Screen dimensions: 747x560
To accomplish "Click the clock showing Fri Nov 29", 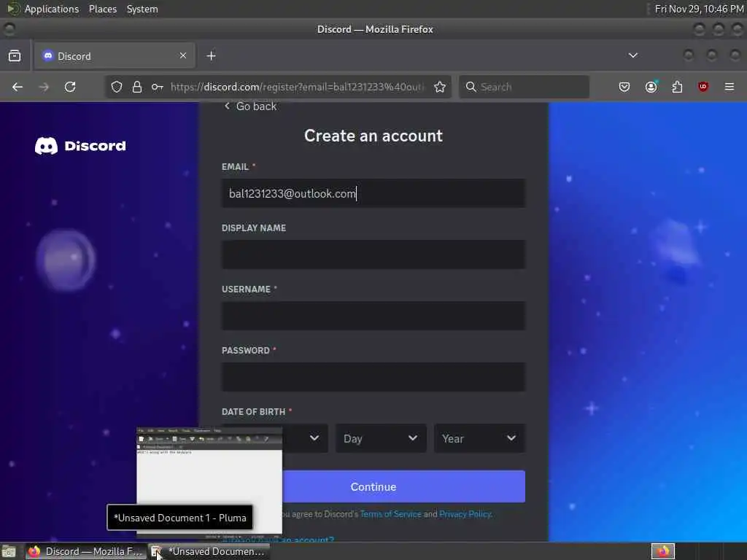I will click(x=699, y=9).
